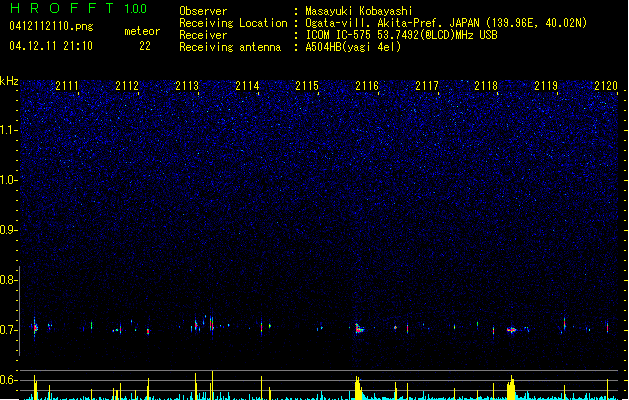The height and width of the screenshot is (400, 629).
Task: Click the 2116 time marker
Action: click(367, 85)
